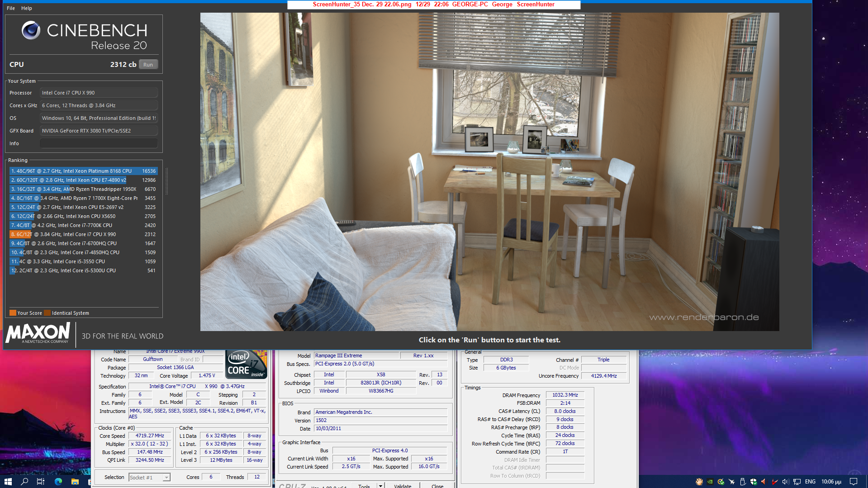Click the Core Voltage value 1.475 V

207,376
